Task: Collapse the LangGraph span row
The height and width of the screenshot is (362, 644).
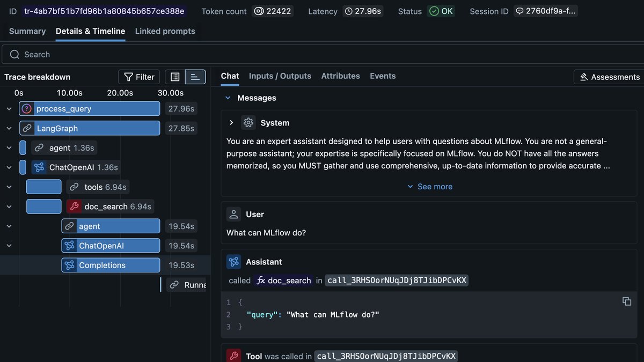Action: pyautogui.click(x=9, y=128)
